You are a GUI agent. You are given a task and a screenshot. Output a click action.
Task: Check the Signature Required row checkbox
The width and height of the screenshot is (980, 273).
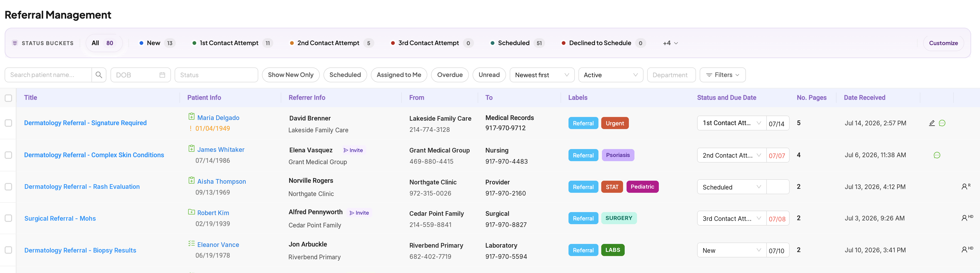click(8, 123)
